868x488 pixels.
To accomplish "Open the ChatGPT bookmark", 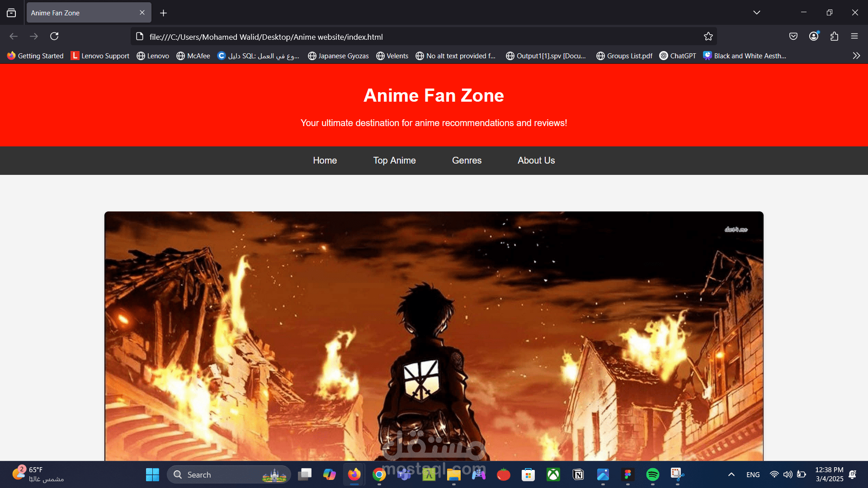I will 678,56.
